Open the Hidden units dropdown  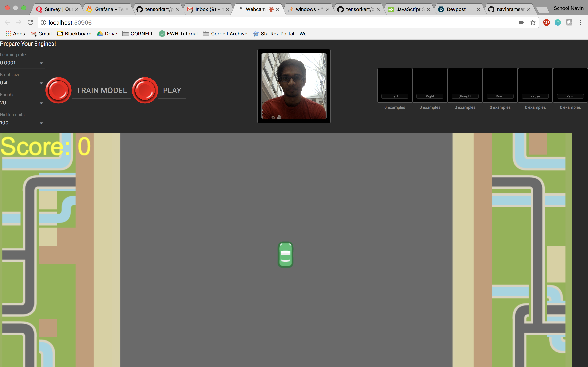tap(41, 123)
